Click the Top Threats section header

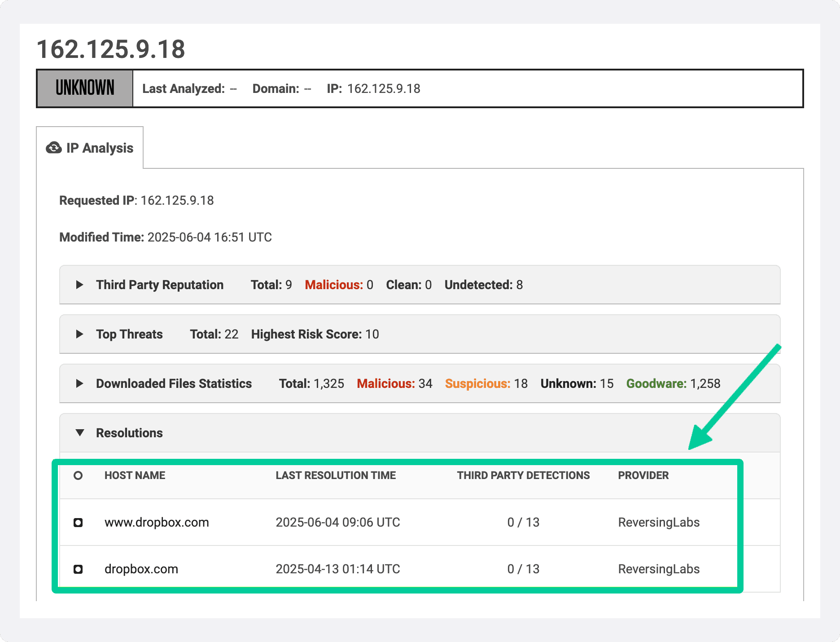(129, 334)
